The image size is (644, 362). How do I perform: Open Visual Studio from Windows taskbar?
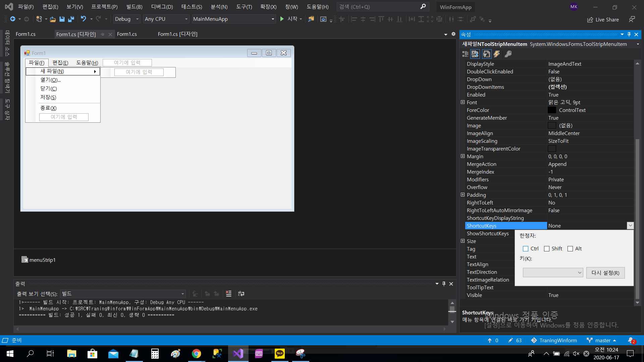pyautogui.click(x=238, y=354)
